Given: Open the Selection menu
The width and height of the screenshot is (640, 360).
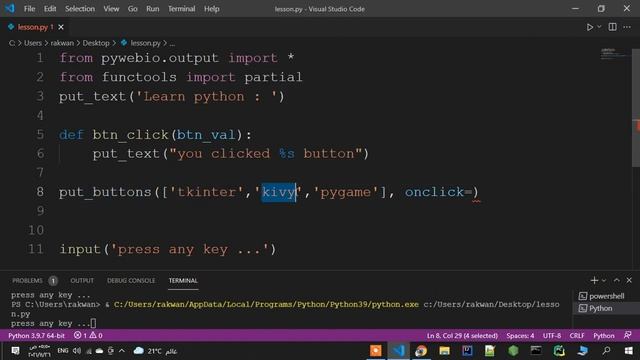Looking at the screenshot, I should [80, 9].
